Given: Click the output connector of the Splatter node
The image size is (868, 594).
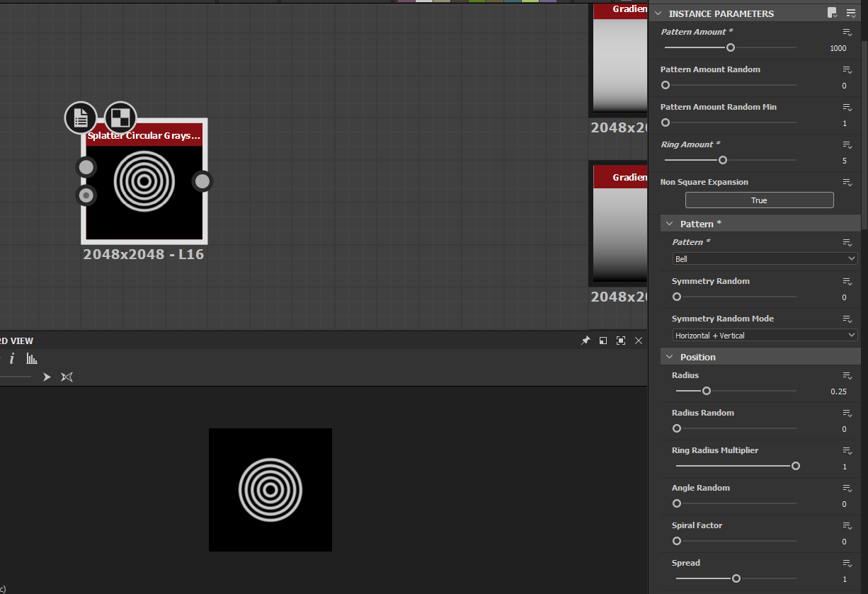Looking at the screenshot, I should point(202,181).
